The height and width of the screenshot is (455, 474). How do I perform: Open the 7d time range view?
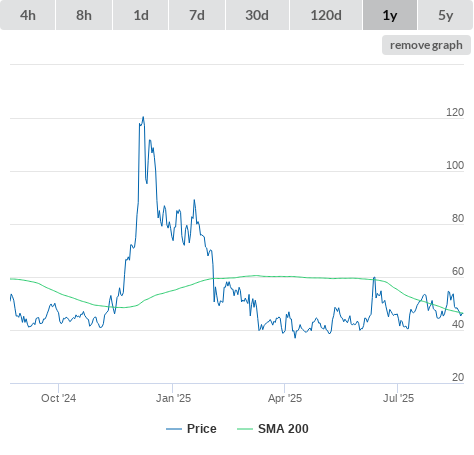pos(197,15)
